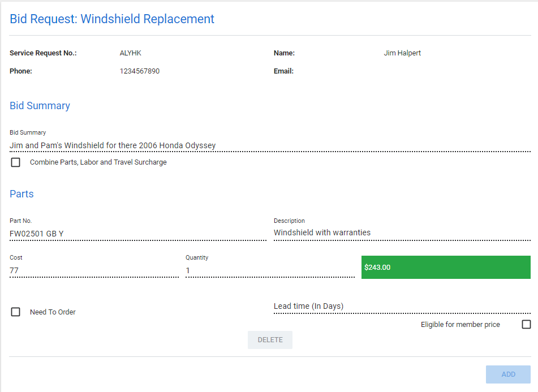Image resolution: width=538 pixels, height=392 pixels.
Task: Enable Eligible for member price checkbox
Action: click(x=526, y=325)
